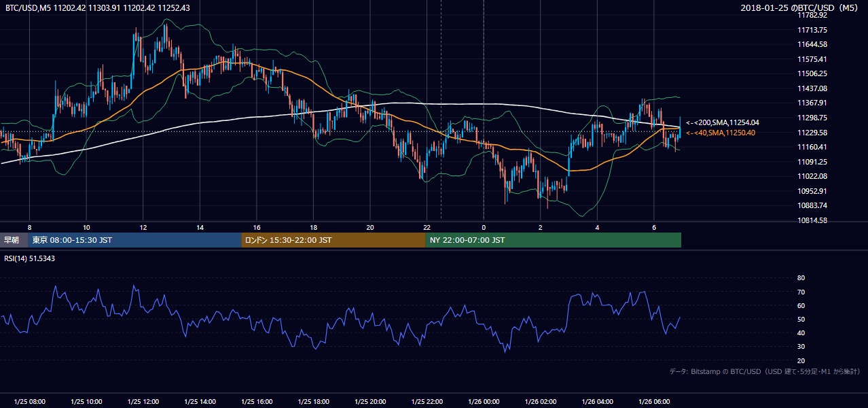The image size is (868, 408).
Task: Click bottom date label 1/25 18:00
Action: pos(313,402)
